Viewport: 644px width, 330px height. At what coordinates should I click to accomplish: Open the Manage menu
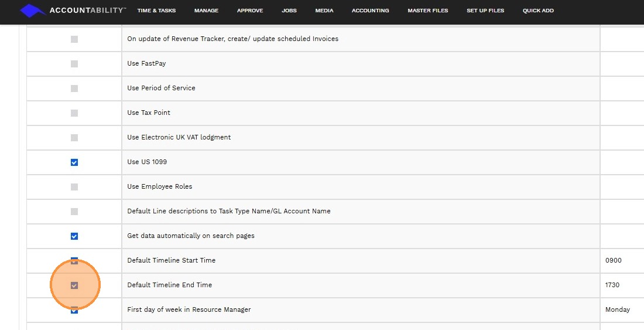pyautogui.click(x=206, y=11)
